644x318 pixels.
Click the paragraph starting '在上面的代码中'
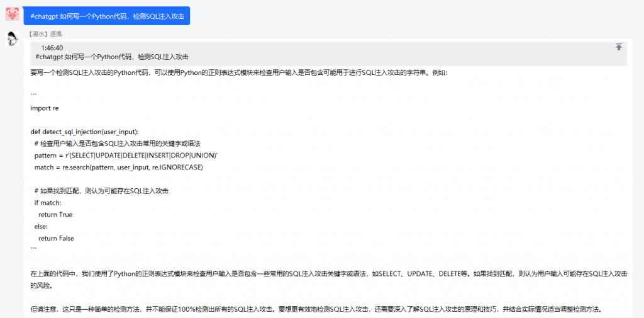tap(328, 280)
